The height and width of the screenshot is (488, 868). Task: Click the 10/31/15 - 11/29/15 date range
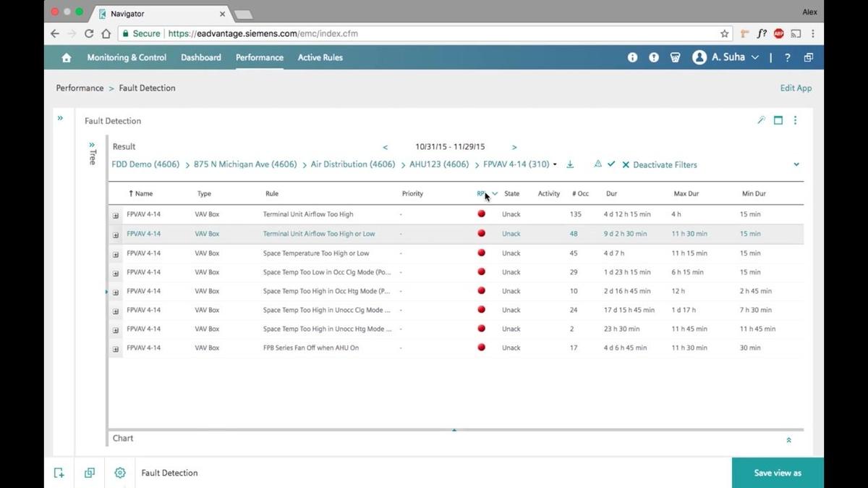coord(450,147)
